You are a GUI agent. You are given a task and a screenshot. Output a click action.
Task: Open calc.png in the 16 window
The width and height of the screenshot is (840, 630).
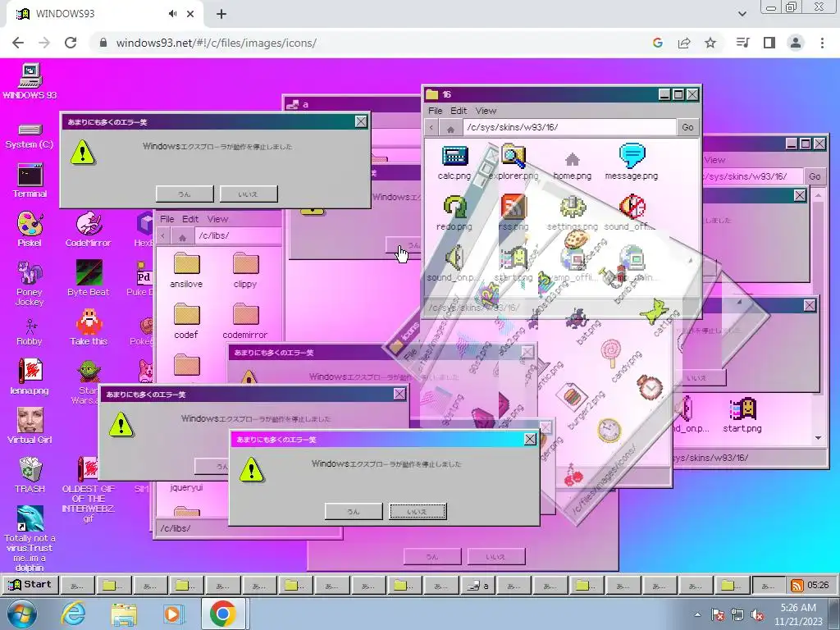[454, 162]
